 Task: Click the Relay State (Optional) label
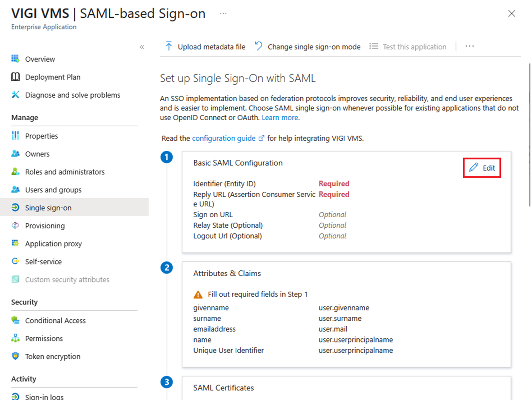pyautogui.click(x=228, y=225)
